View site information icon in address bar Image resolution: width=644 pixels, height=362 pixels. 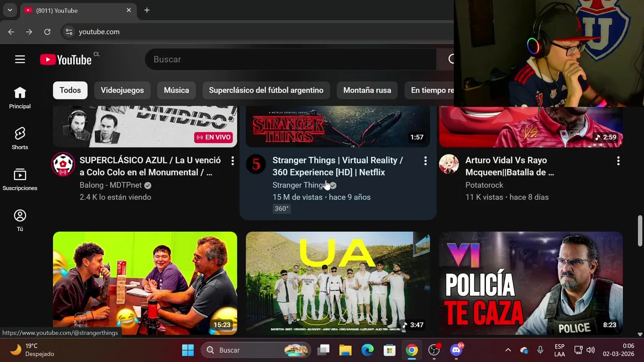[69, 32]
